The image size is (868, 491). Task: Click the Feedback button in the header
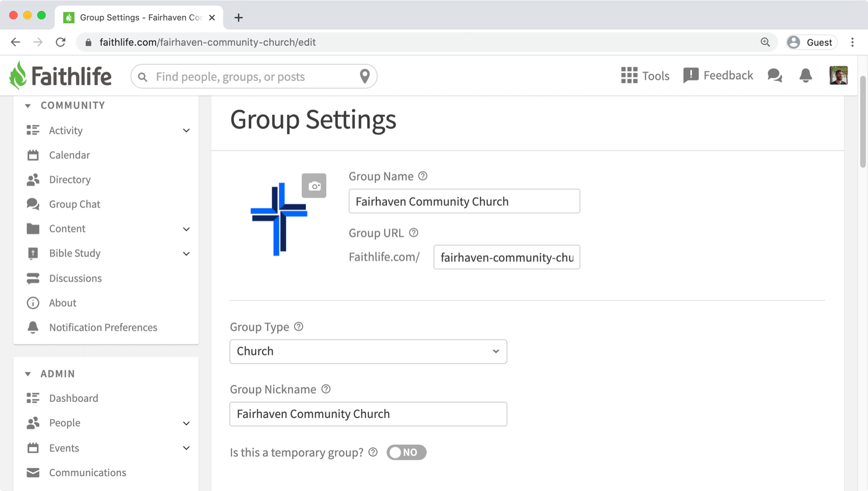click(x=718, y=75)
